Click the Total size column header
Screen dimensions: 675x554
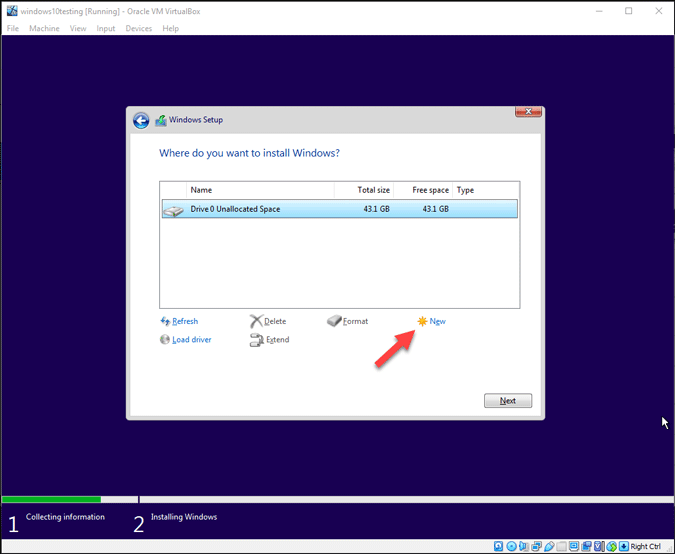(x=373, y=190)
